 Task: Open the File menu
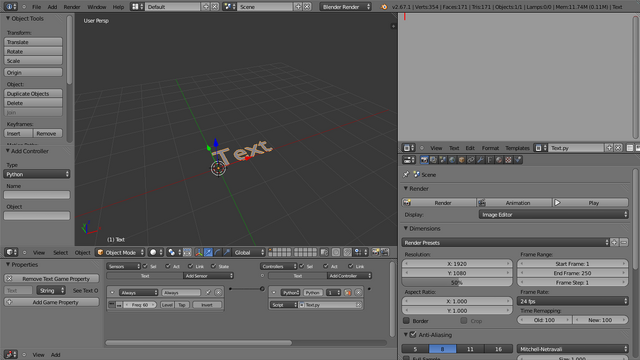[36, 7]
